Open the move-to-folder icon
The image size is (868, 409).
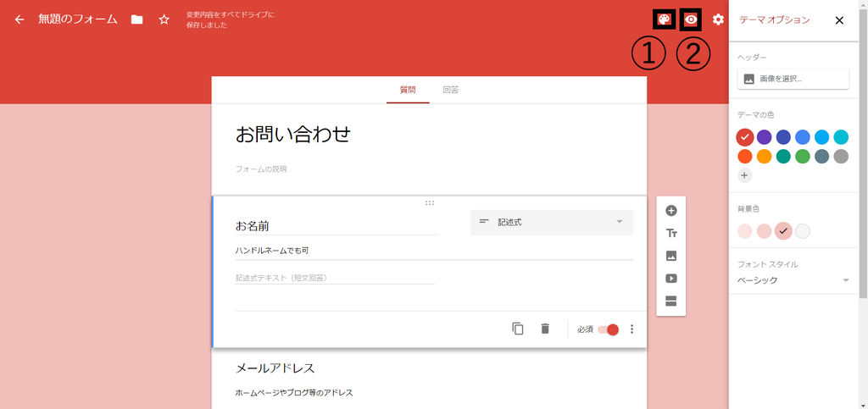(136, 19)
